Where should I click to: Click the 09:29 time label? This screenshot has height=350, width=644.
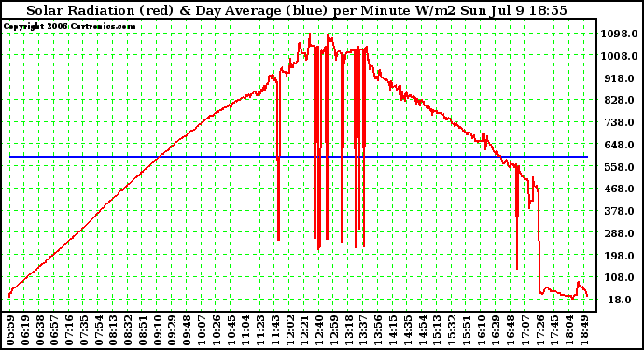(x=172, y=330)
